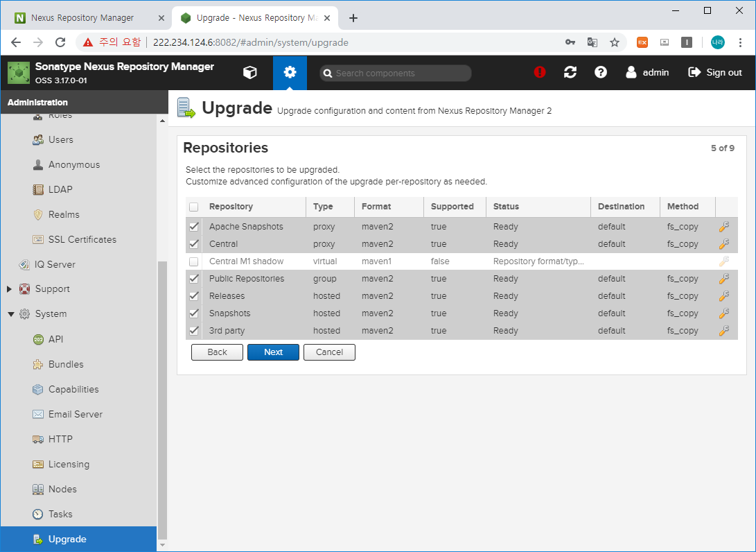Uncheck the Snapshots row checkbox
This screenshot has width=756, height=552.
click(194, 313)
